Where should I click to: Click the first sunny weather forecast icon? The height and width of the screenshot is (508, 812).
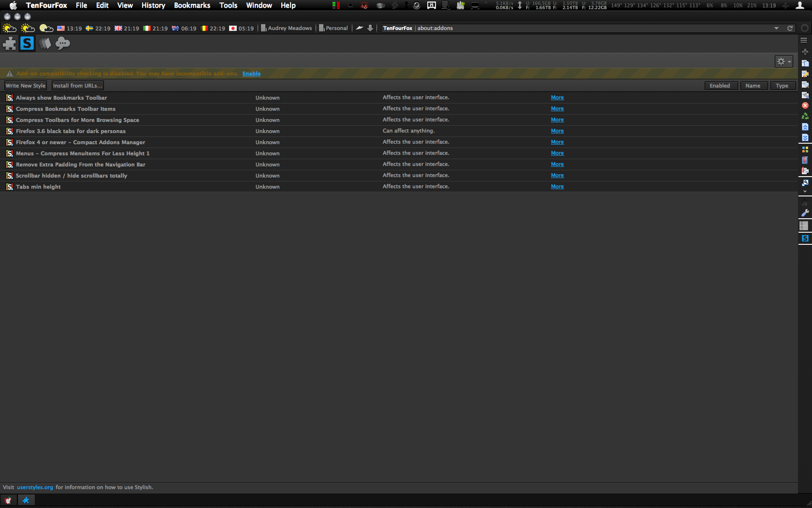pos(9,28)
